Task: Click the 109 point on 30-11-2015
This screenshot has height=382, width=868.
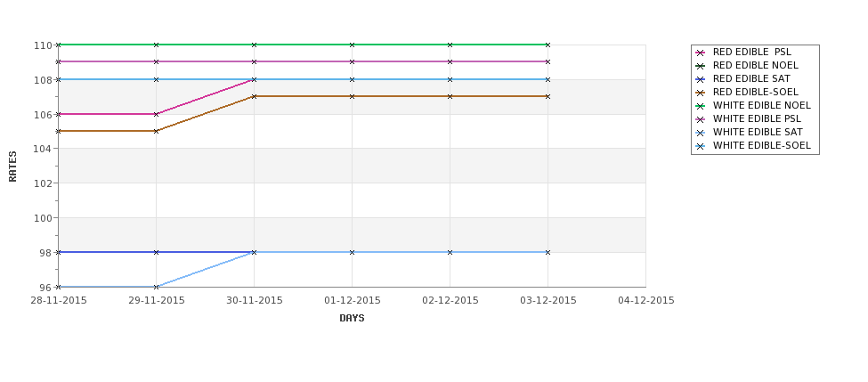Action: [x=254, y=62]
